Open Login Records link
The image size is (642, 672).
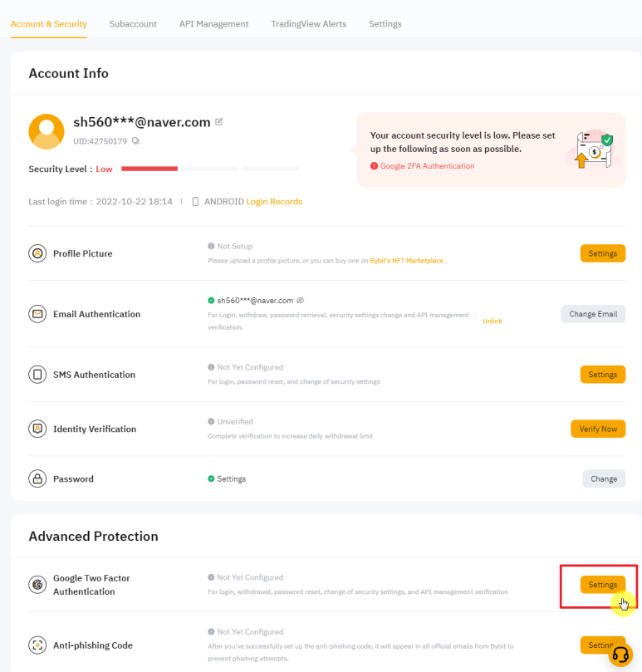[x=274, y=202]
